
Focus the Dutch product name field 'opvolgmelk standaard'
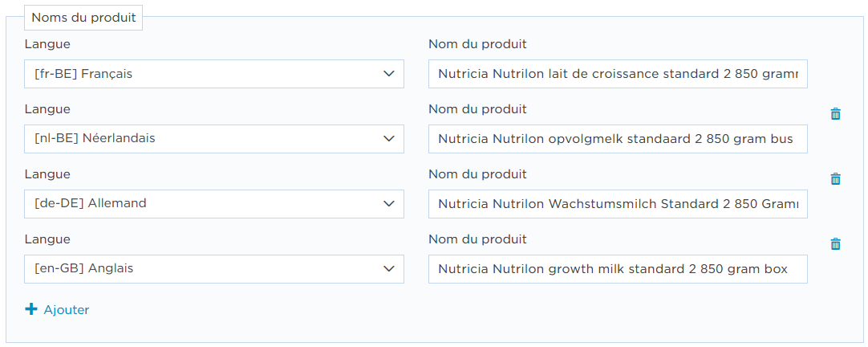pyautogui.click(x=618, y=139)
